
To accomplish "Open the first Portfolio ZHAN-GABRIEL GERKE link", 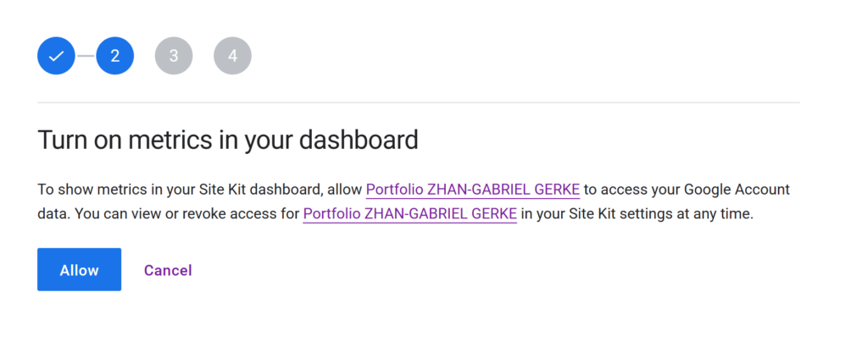I will click(x=473, y=190).
